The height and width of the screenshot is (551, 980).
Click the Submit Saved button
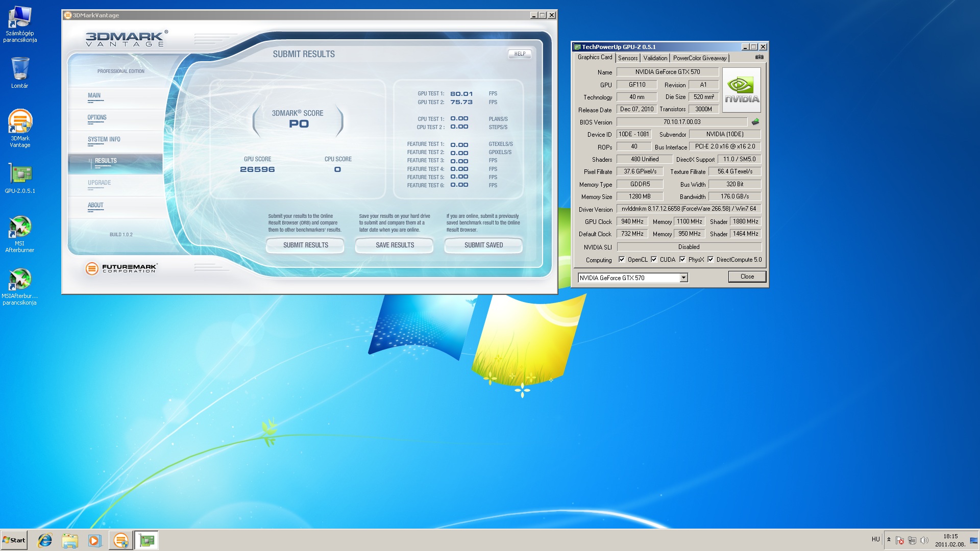(x=483, y=245)
